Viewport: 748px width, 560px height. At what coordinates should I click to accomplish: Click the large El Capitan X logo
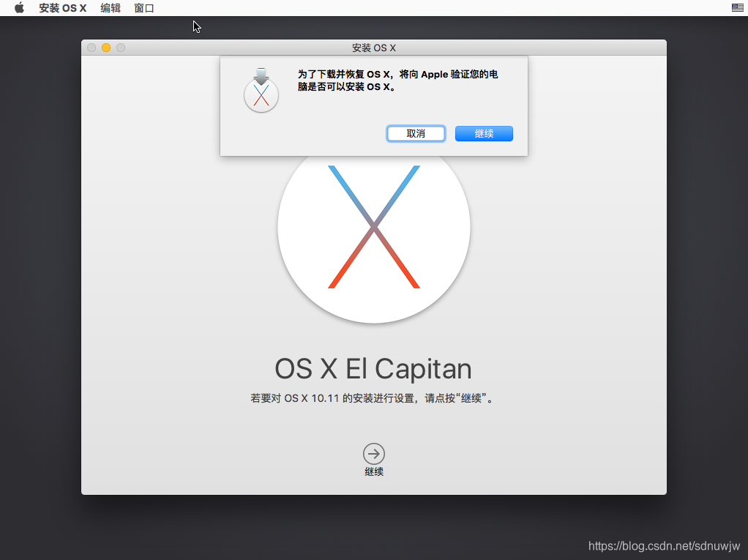(x=374, y=227)
